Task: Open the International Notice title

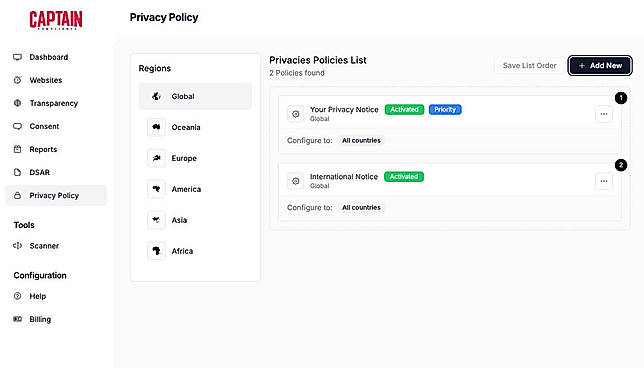Action: point(343,177)
